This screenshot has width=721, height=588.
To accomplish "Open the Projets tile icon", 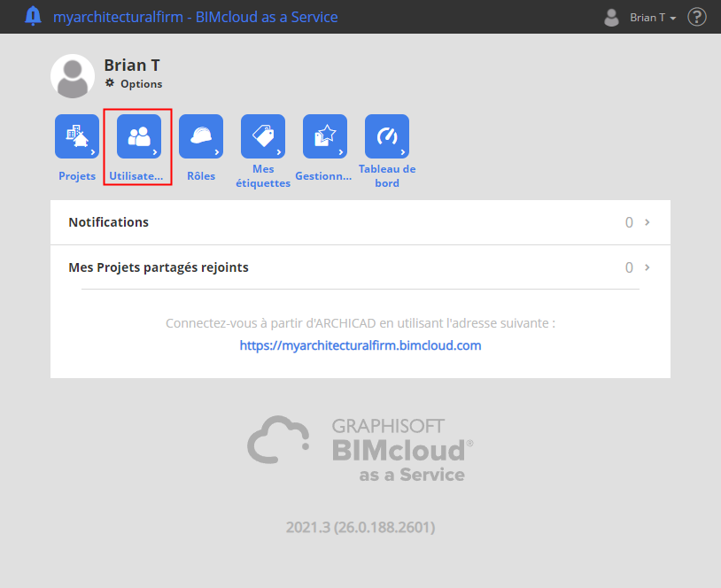I will (77, 136).
